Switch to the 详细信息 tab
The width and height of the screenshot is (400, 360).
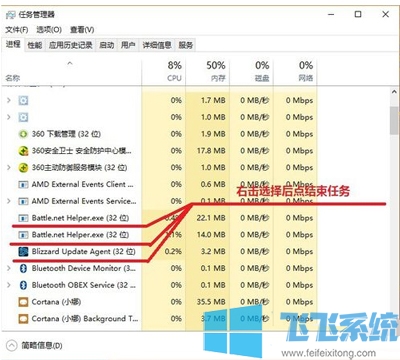[157, 45]
